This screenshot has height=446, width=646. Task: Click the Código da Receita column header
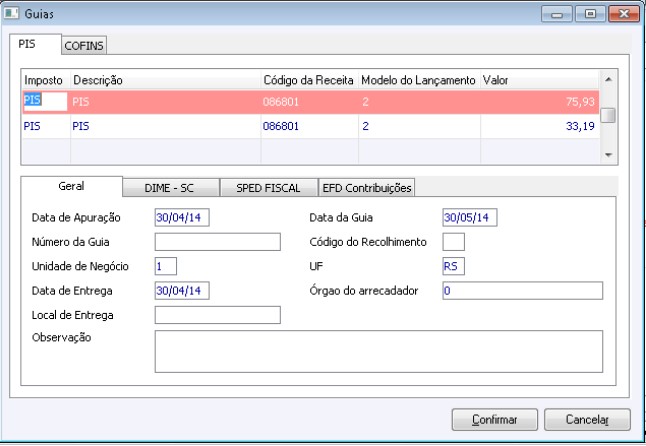pyautogui.click(x=309, y=80)
